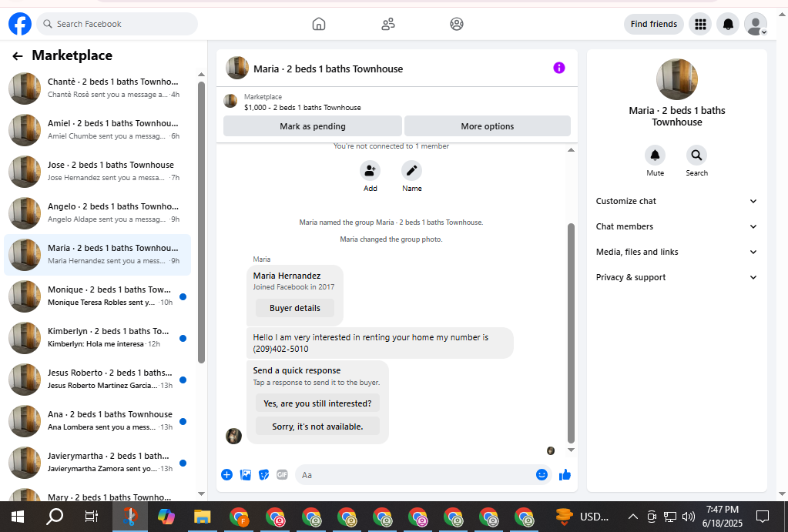
Task: Open the Home feed icon
Action: [x=319, y=24]
